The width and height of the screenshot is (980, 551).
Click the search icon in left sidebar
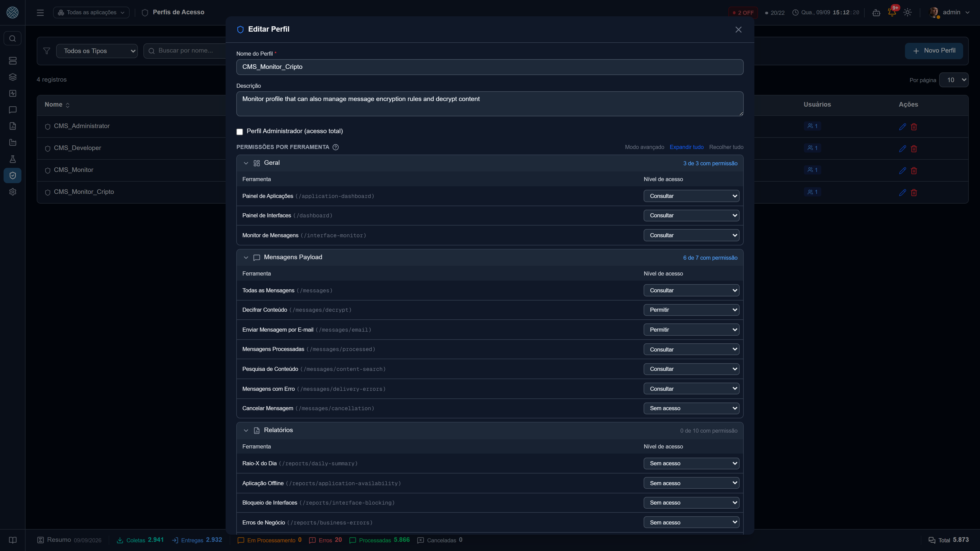tap(13, 39)
